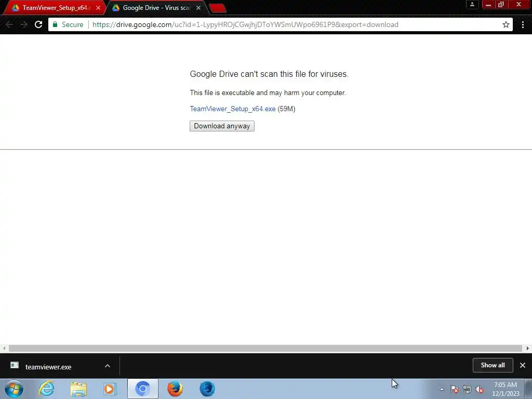The height and width of the screenshot is (399, 532).
Task: Reload the page with the refresh icon
Action: (x=38, y=24)
